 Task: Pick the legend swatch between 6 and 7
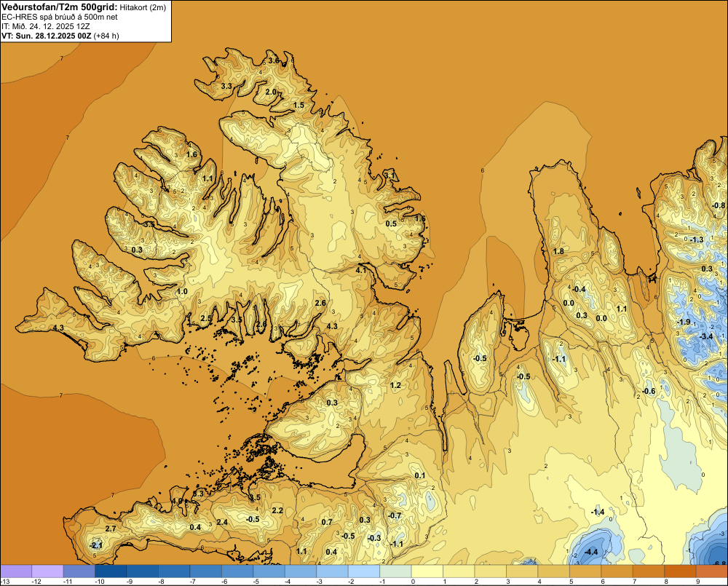point(617,571)
